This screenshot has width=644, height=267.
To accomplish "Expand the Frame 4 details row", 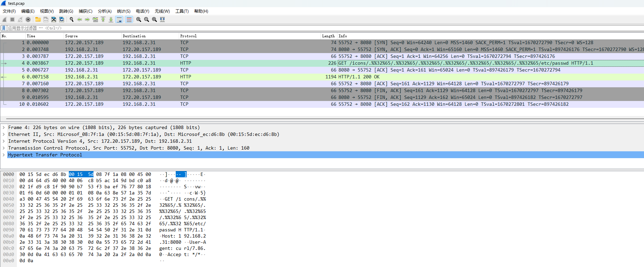I will point(4,127).
